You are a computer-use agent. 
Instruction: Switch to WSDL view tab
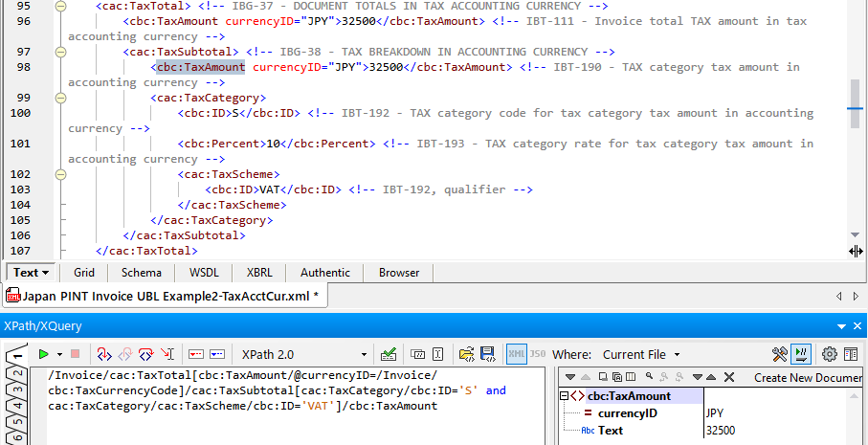204,273
